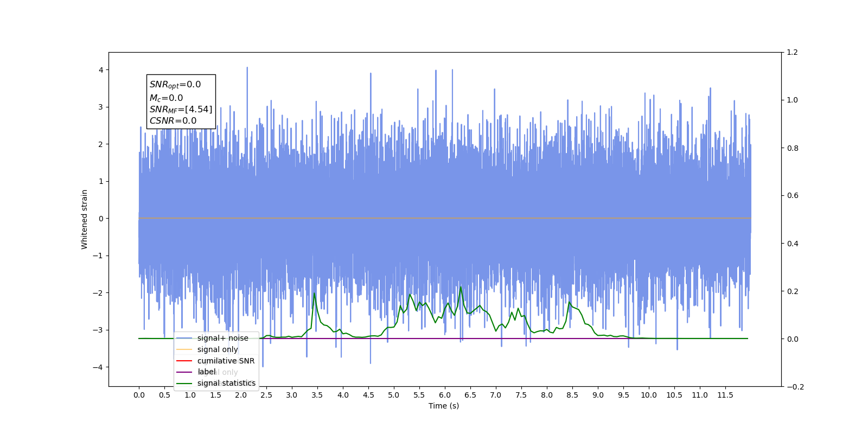Click the SNR_MF=[4.54] annotation text

(x=181, y=110)
